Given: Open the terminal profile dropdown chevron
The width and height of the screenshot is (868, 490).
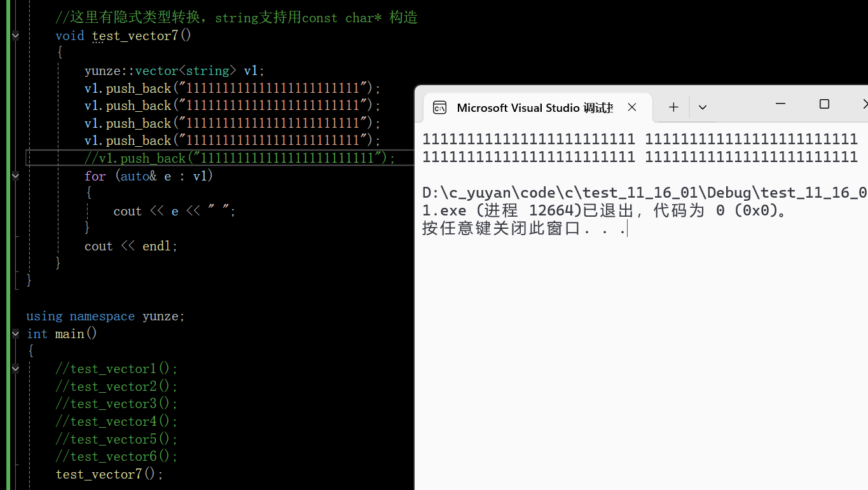Looking at the screenshot, I should click(x=702, y=107).
